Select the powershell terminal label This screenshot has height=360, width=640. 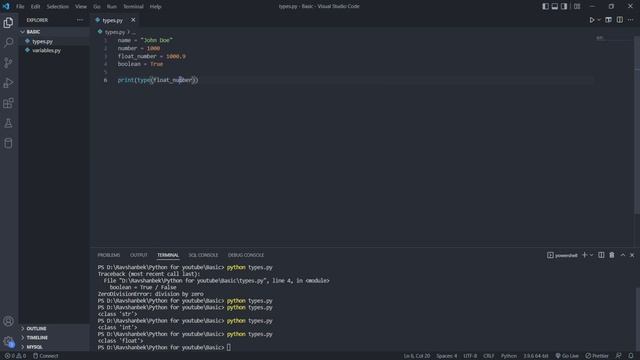562,255
